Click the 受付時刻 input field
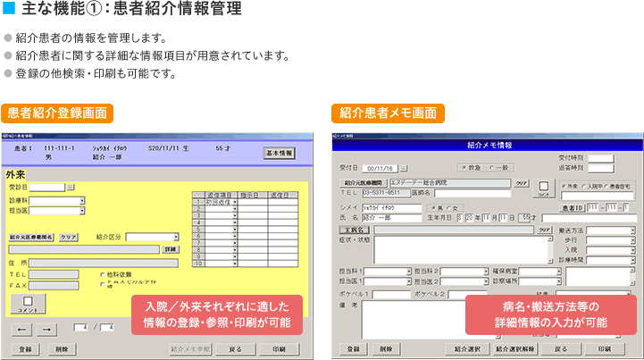The image size is (644, 360). click(601, 158)
